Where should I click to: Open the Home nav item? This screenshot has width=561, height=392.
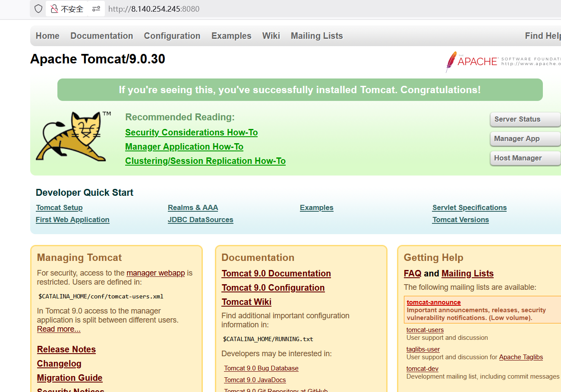(47, 36)
